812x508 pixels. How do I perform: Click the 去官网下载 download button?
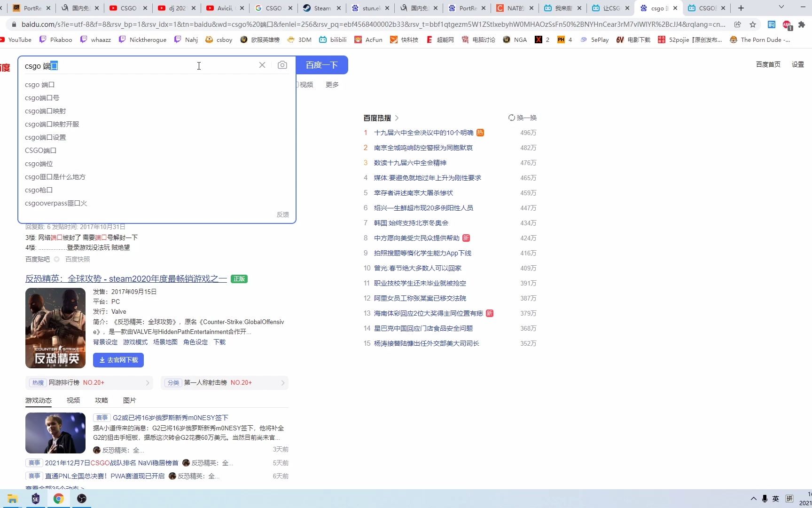pos(118,360)
